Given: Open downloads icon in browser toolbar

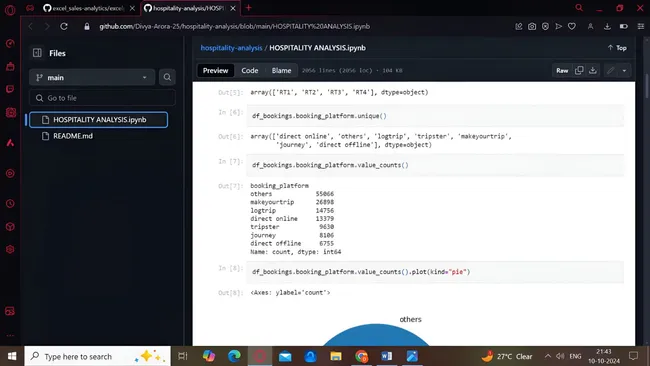Looking at the screenshot, I should tap(607, 26).
